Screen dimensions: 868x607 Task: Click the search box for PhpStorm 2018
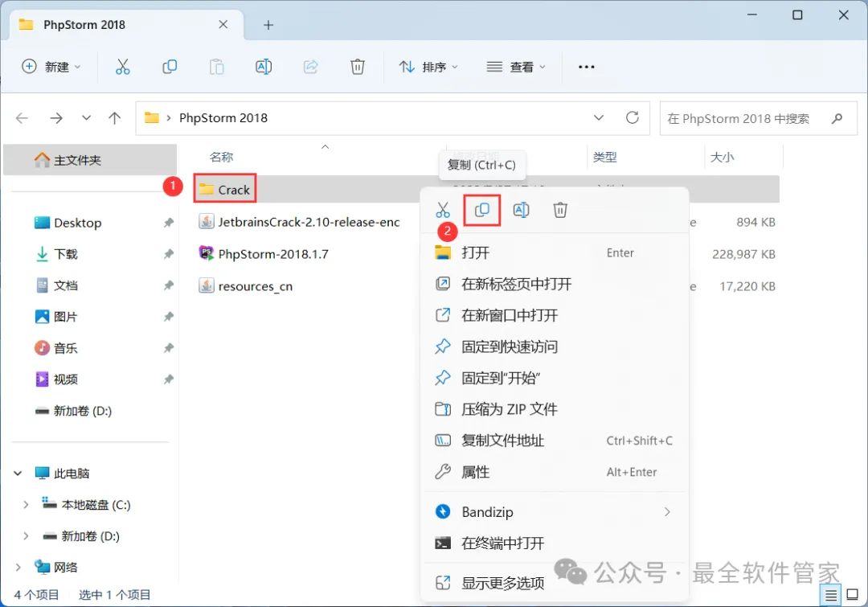[758, 118]
